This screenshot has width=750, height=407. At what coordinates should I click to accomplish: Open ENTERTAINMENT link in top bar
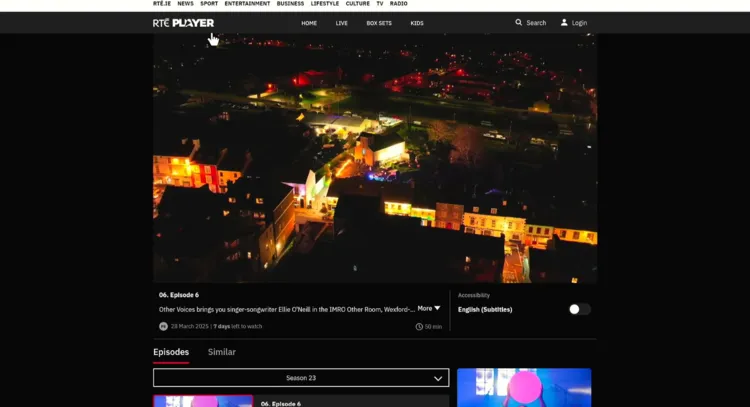click(247, 3)
